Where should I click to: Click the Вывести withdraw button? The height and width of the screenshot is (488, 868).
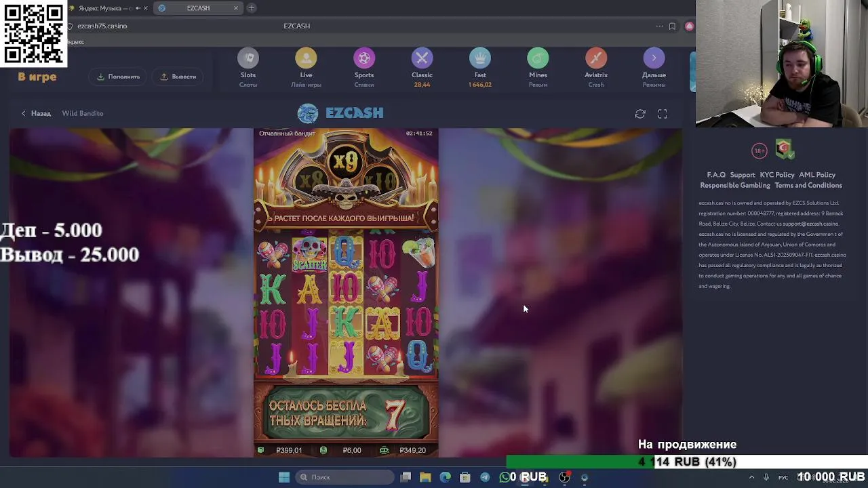(178, 77)
